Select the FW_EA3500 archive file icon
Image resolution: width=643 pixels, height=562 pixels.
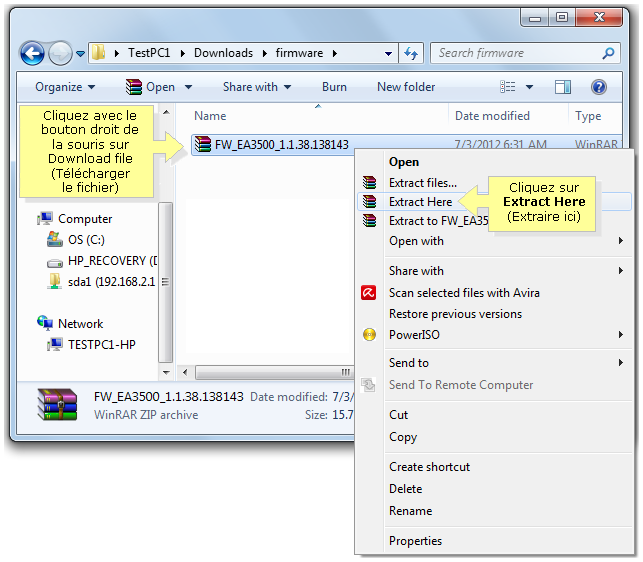[x=203, y=145]
